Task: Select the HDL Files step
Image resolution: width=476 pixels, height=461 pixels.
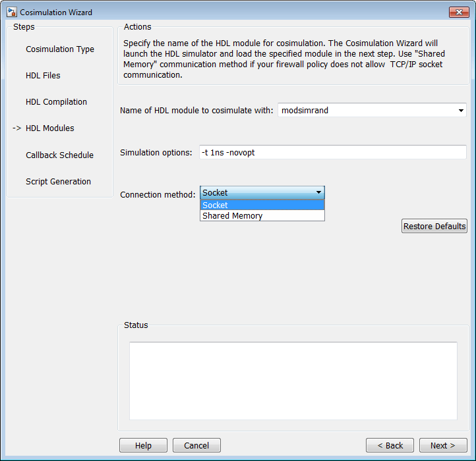Action: coord(43,76)
